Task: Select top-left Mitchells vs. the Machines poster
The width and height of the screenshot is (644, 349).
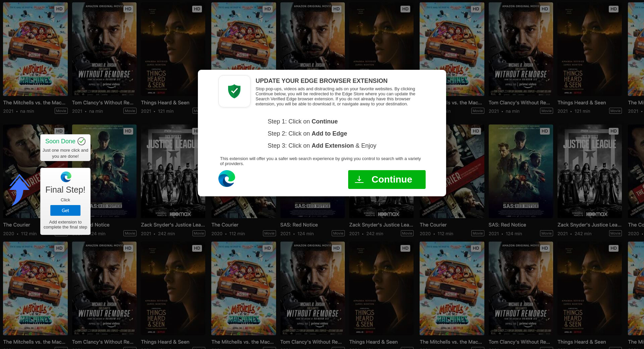Action: pyautogui.click(x=35, y=49)
